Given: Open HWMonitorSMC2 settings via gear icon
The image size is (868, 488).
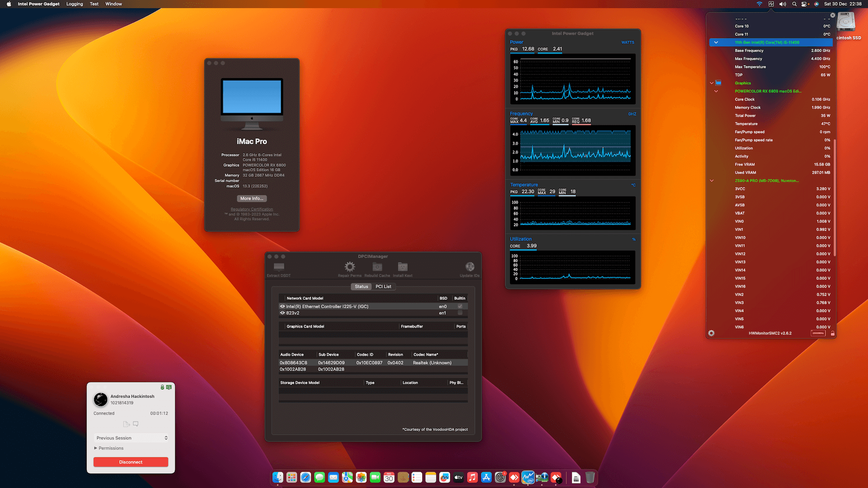Looking at the screenshot, I should click(x=711, y=333).
